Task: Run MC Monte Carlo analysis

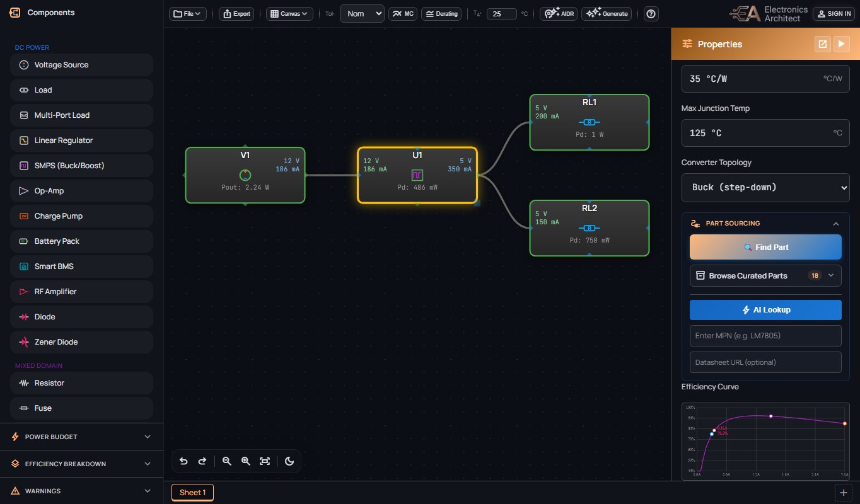Action: coord(403,14)
